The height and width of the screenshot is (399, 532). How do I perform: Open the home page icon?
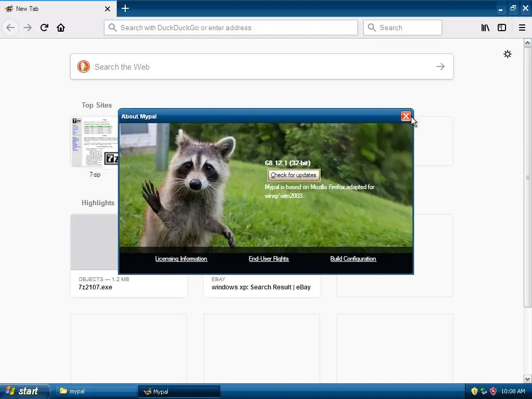click(x=61, y=28)
